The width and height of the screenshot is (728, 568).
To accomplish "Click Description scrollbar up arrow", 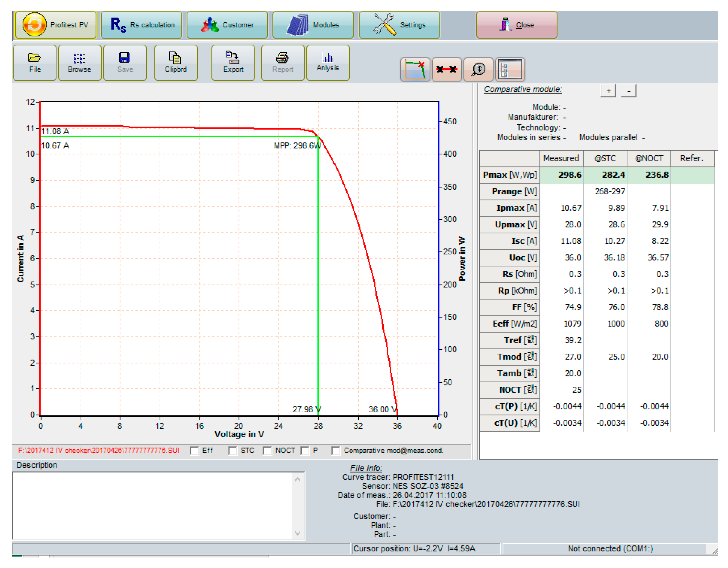I will (298, 479).
